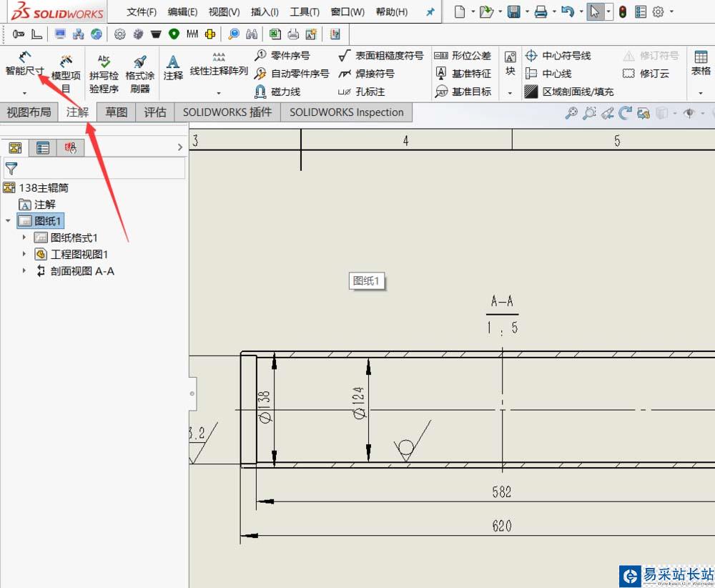Screen dimensions: 715x588
Task: Open the 文件(F) menu
Action: (142, 12)
